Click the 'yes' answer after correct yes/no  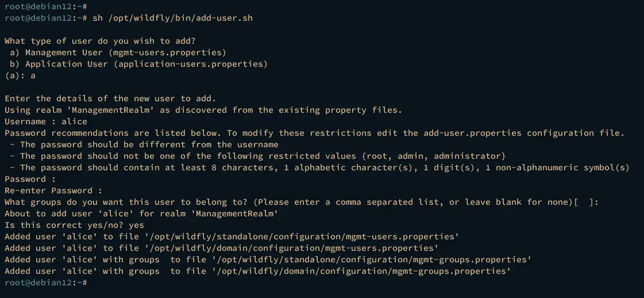[x=136, y=226]
